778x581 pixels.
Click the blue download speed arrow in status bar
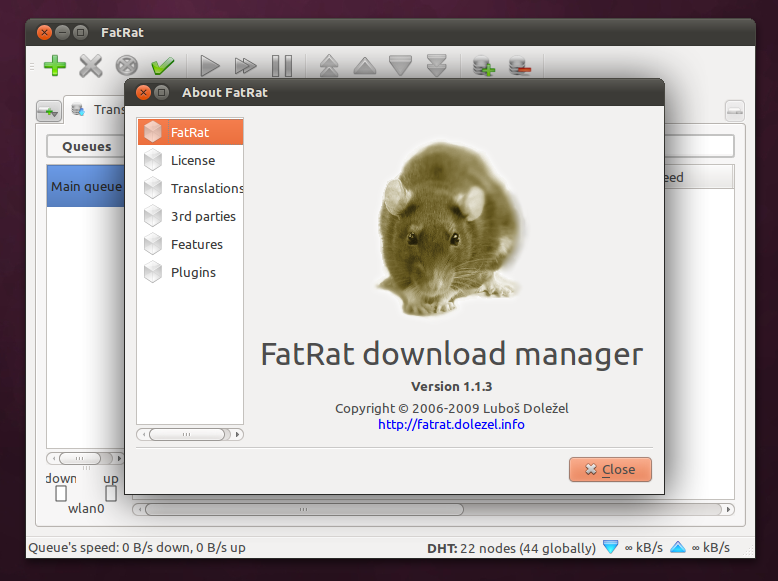coord(610,547)
